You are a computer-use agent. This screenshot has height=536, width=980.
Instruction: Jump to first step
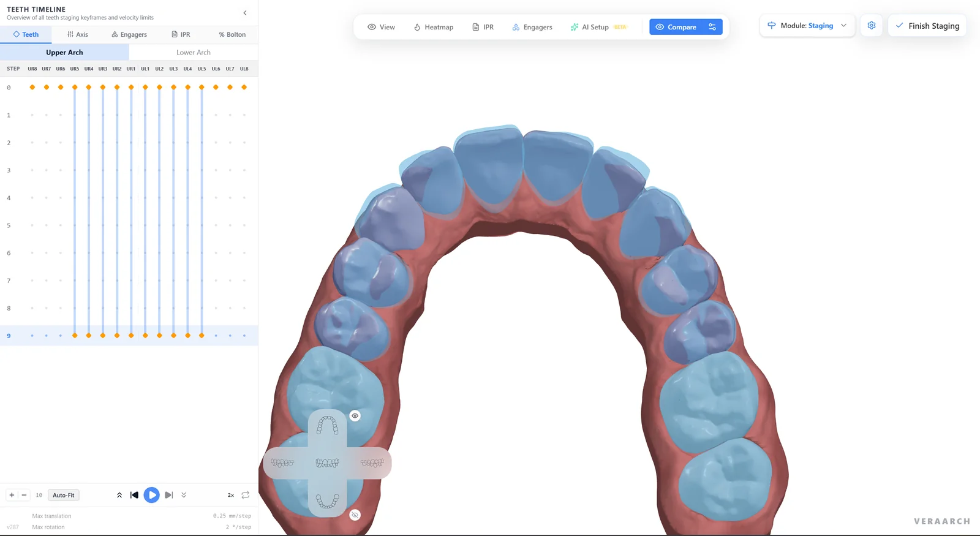tap(134, 495)
